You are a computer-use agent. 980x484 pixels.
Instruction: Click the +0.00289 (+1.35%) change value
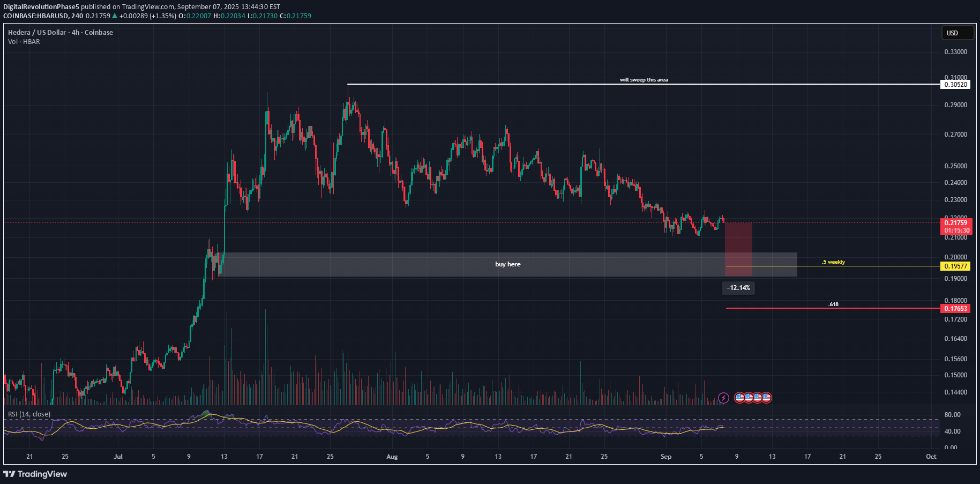coord(148,16)
